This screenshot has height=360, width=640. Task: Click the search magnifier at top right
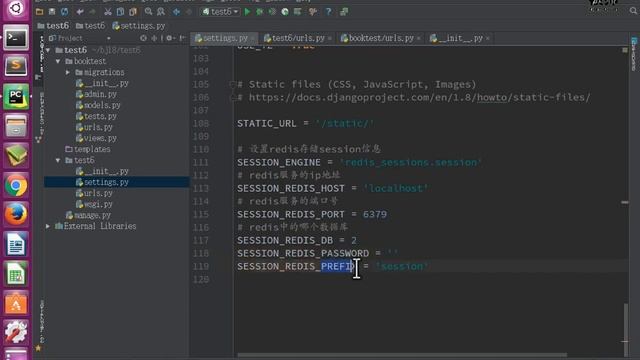(x=633, y=11)
